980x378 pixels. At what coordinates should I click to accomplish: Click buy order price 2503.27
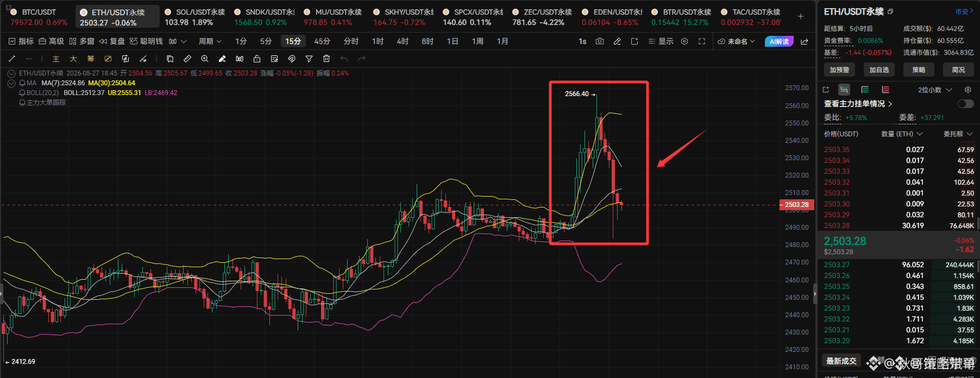pos(837,264)
